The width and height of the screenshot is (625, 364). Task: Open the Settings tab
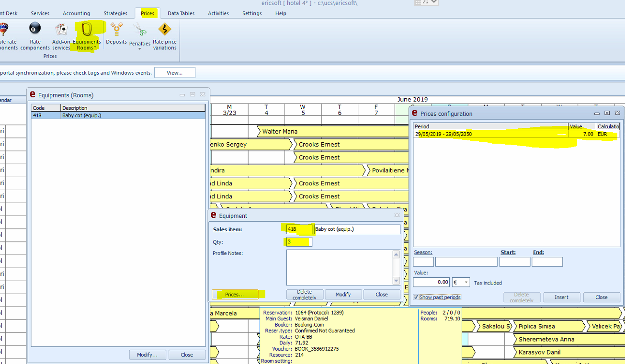point(252,13)
